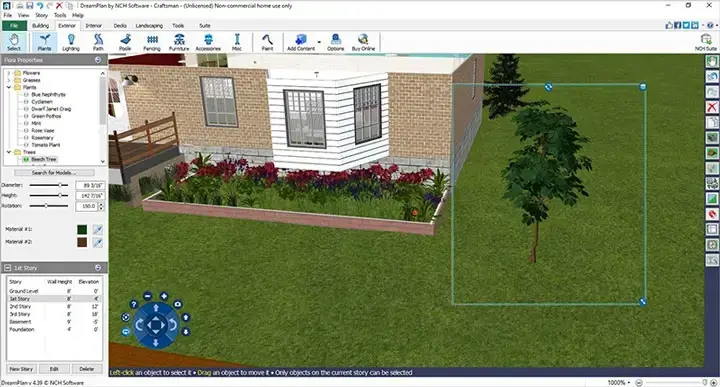This screenshot has height=387, width=720.
Task: Open the Accessories tool
Action: click(x=208, y=42)
